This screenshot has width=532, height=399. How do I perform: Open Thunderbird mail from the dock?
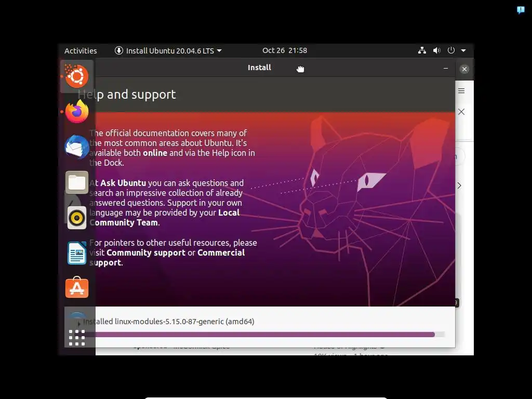coord(77,147)
